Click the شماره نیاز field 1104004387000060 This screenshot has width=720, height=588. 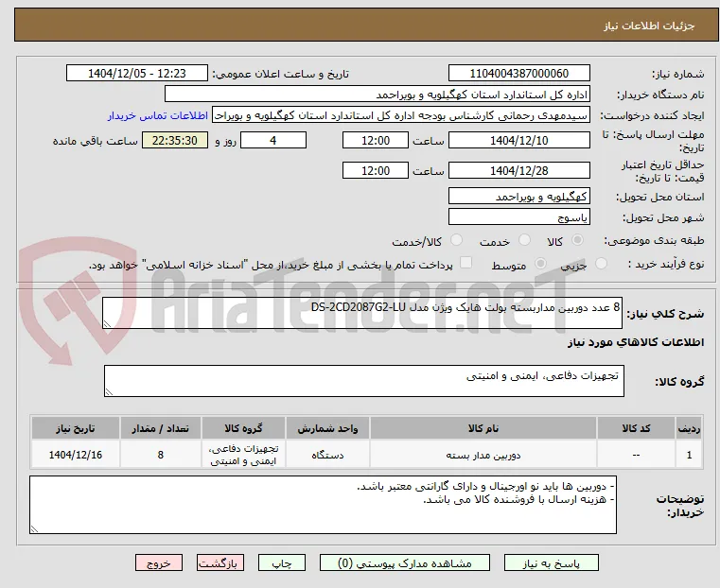click(x=518, y=74)
